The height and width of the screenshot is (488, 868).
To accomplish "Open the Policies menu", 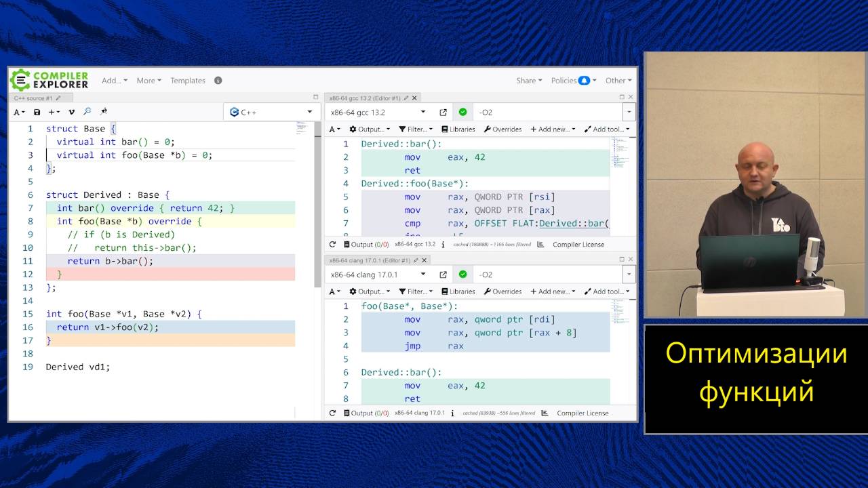I will [x=574, y=81].
